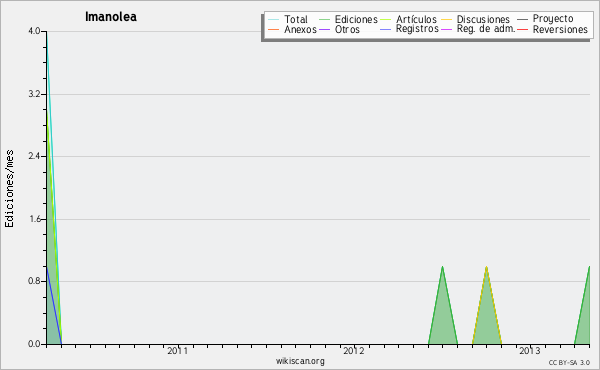The image size is (600, 370).
Task: Click the 'Artículos' legend label
Action: [x=416, y=20]
